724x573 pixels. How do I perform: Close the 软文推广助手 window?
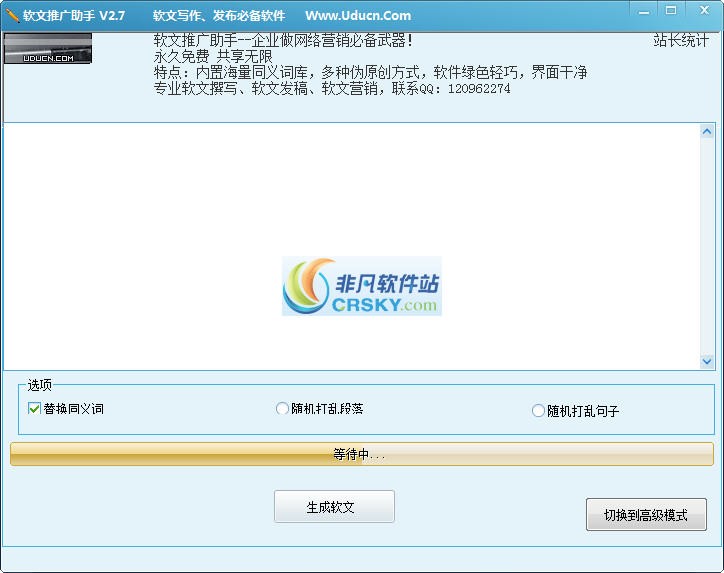tap(704, 11)
